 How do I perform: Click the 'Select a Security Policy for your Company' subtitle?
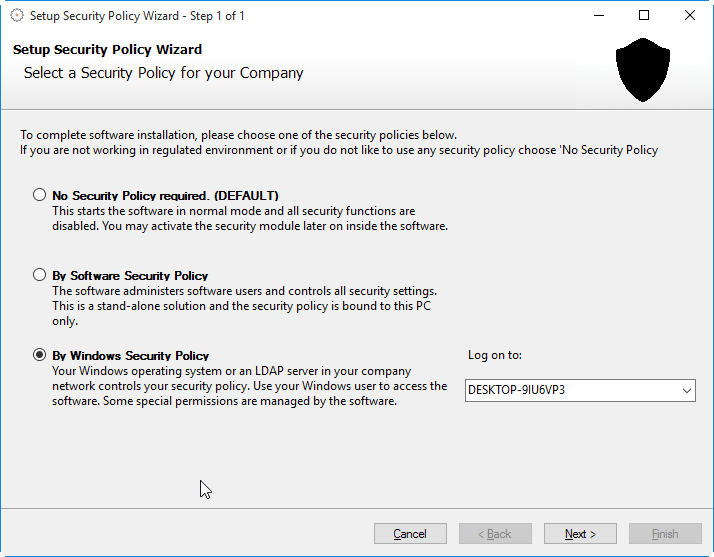163,73
